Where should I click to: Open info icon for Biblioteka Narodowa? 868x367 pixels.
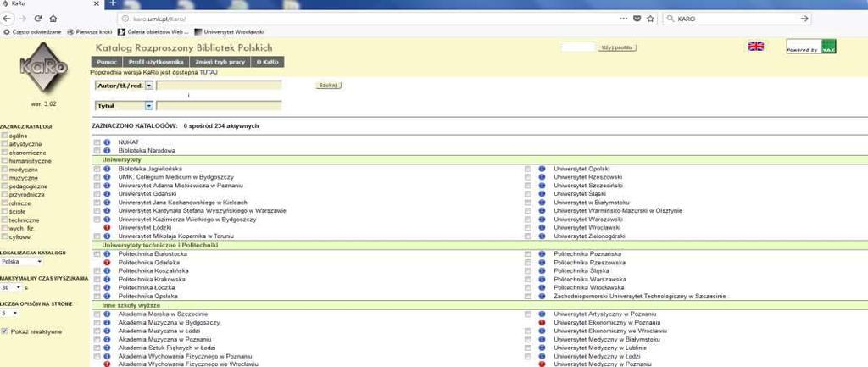pos(107,151)
